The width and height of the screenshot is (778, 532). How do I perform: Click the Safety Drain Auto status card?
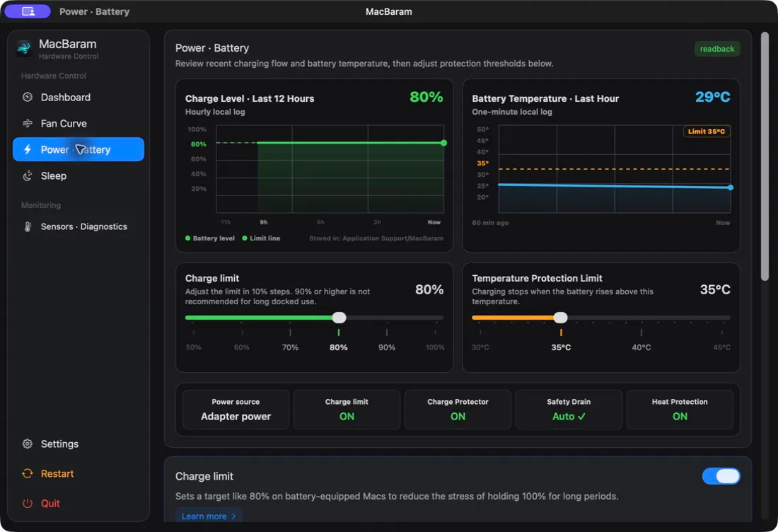[x=569, y=410]
